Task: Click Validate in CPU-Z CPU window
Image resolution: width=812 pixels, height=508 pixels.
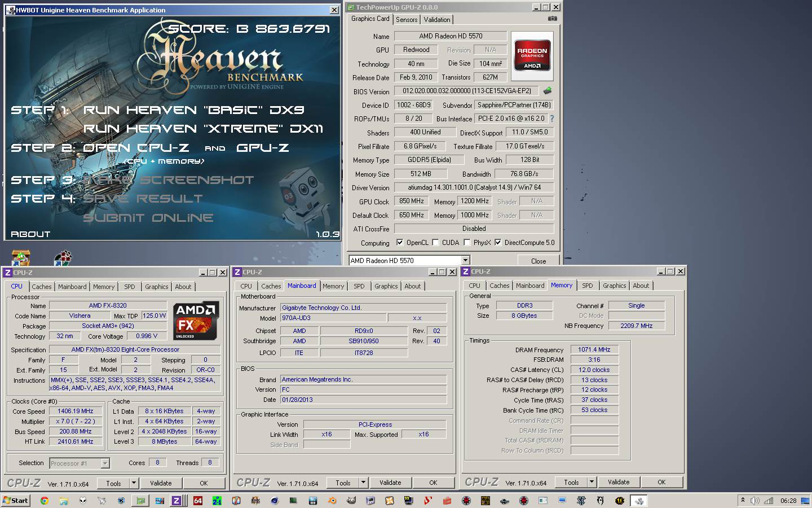Action: (x=161, y=483)
